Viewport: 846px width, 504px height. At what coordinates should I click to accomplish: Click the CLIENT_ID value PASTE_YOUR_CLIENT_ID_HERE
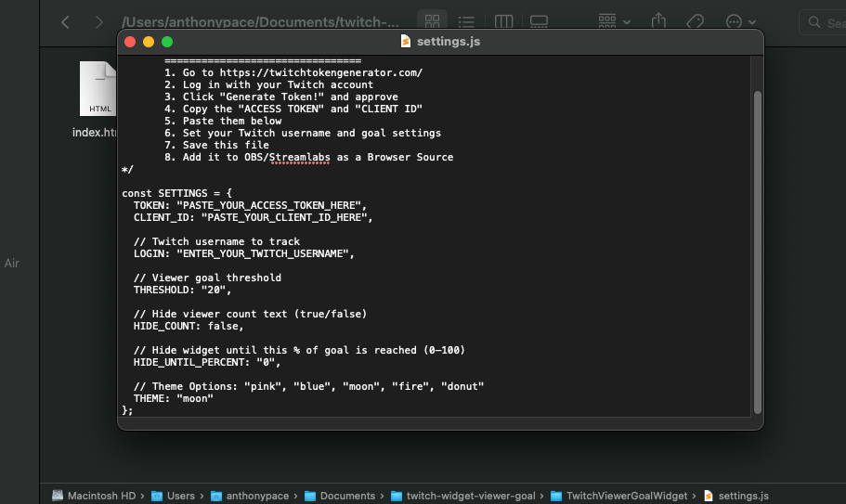tap(284, 218)
